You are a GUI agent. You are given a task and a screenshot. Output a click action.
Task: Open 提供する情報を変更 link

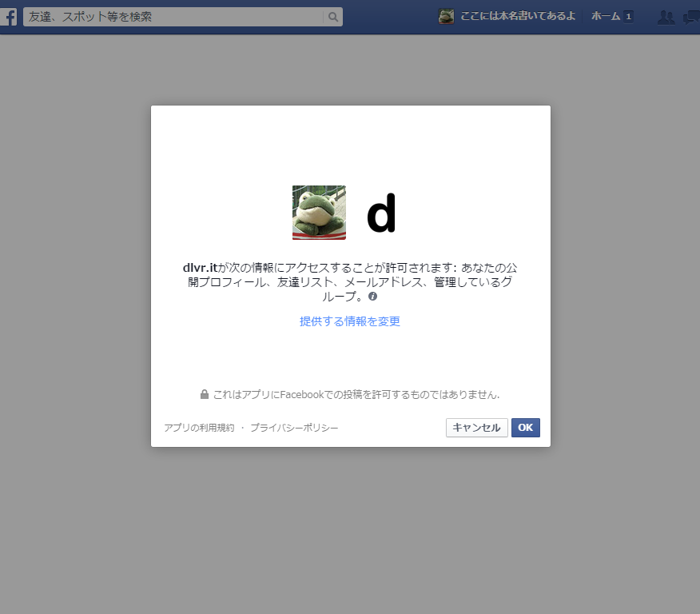click(x=350, y=321)
